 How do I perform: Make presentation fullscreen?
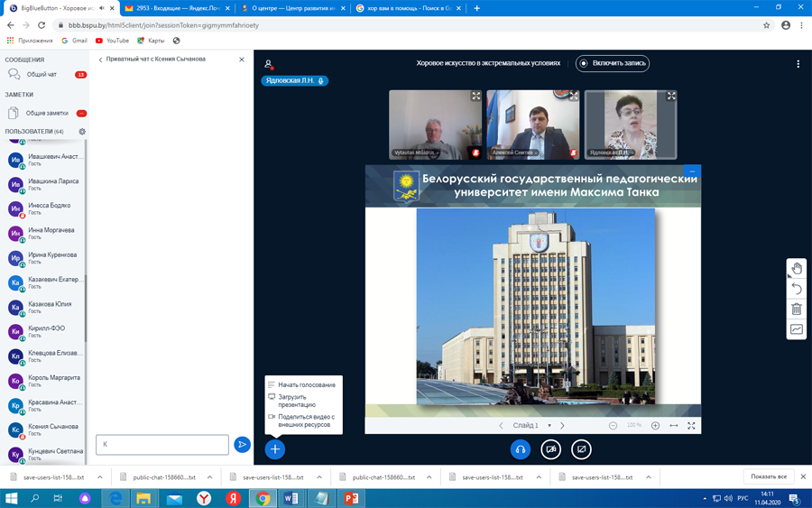[x=691, y=425]
